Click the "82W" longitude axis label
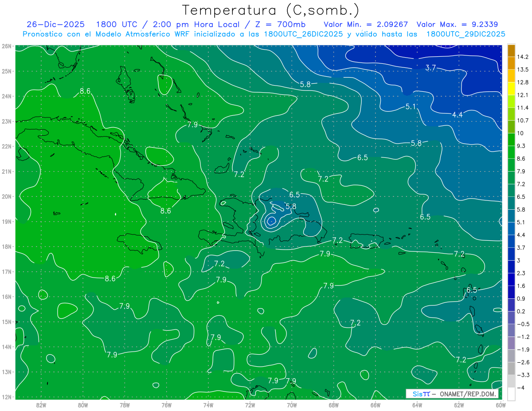The image size is (532, 411). (x=41, y=405)
